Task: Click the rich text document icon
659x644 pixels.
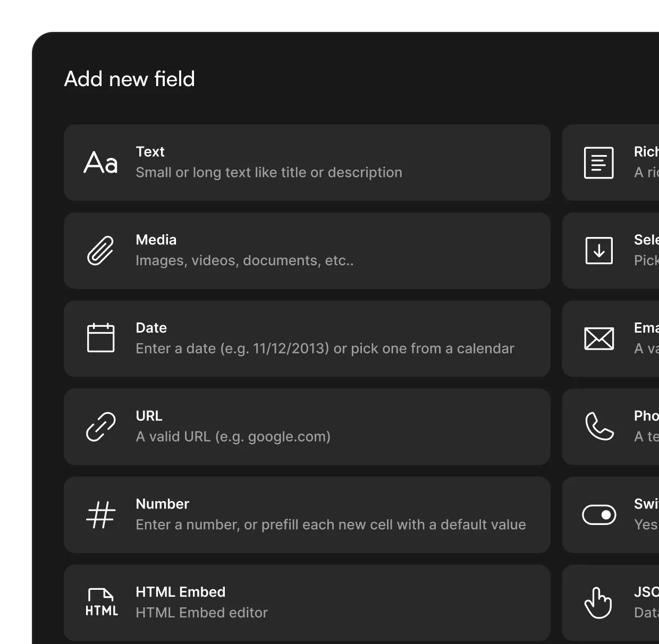Action: (599, 163)
